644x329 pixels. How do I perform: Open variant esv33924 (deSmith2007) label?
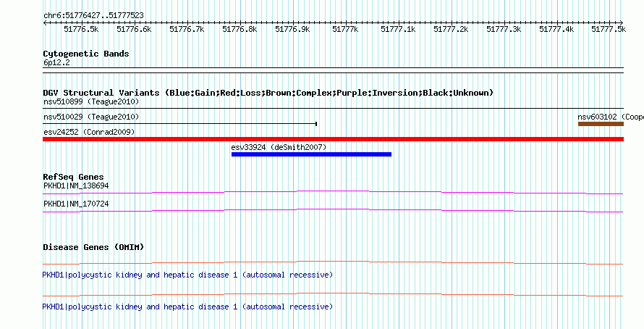[279, 147]
